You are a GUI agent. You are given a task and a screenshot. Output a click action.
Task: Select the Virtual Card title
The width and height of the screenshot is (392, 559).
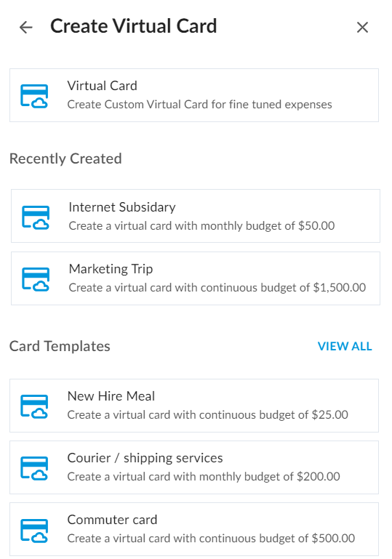tap(102, 86)
